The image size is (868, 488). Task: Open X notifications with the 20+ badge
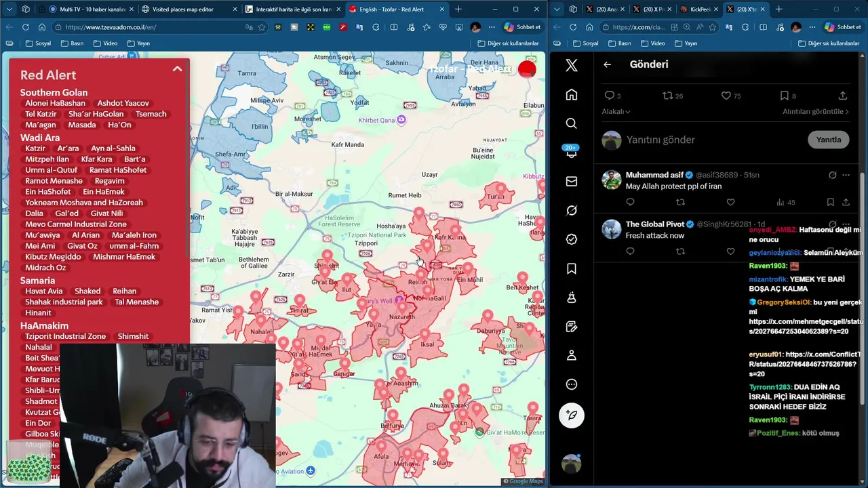pyautogui.click(x=572, y=152)
